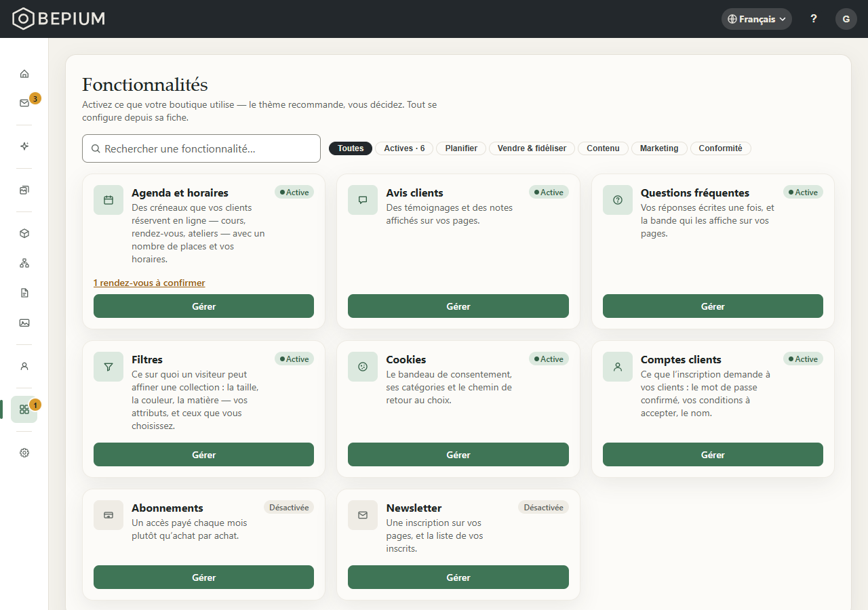Viewport: 868px width, 610px height.
Task: Click the cookie icon on the Cookies card
Action: click(x=363, y=367)
